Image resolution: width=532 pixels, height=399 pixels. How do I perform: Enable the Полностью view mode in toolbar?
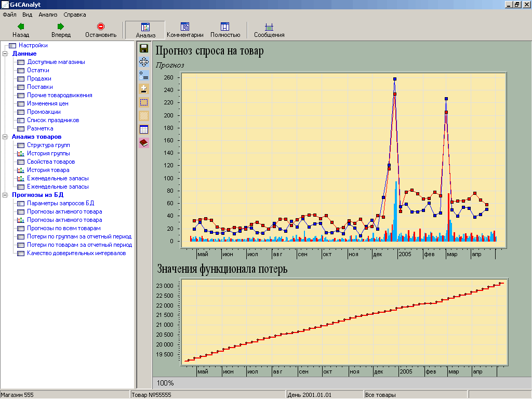(225, 30)
